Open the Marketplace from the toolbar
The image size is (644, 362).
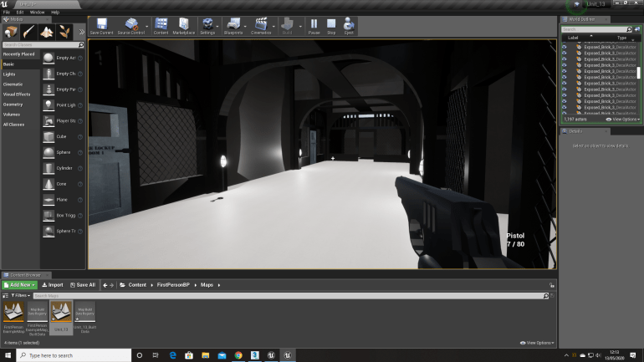click(184, 26)
